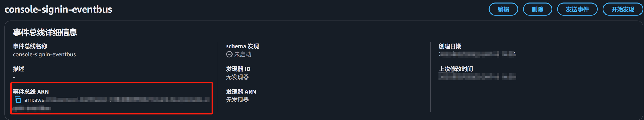Click the 事件总线详细信息 panel heading
644x120 pixels.
(x=45, y=32)
